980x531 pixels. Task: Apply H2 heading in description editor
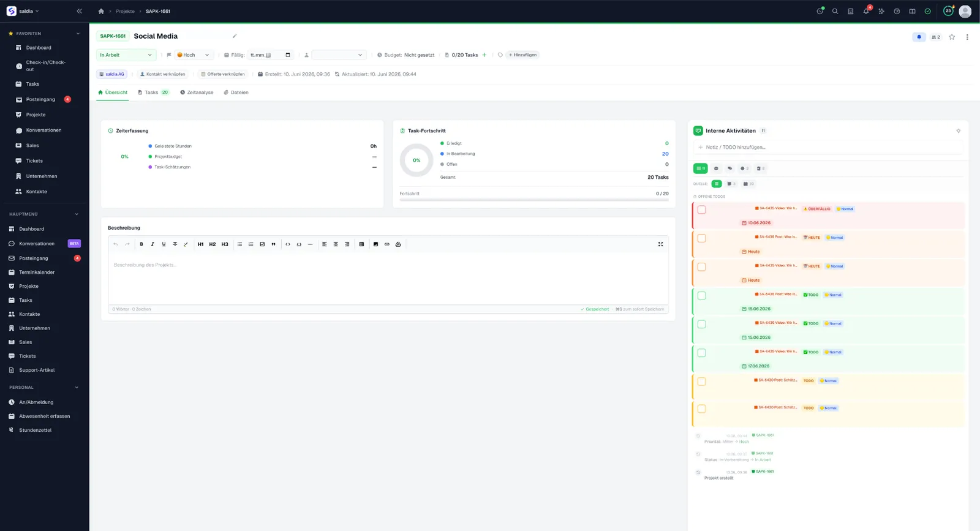tap(213, 244)
